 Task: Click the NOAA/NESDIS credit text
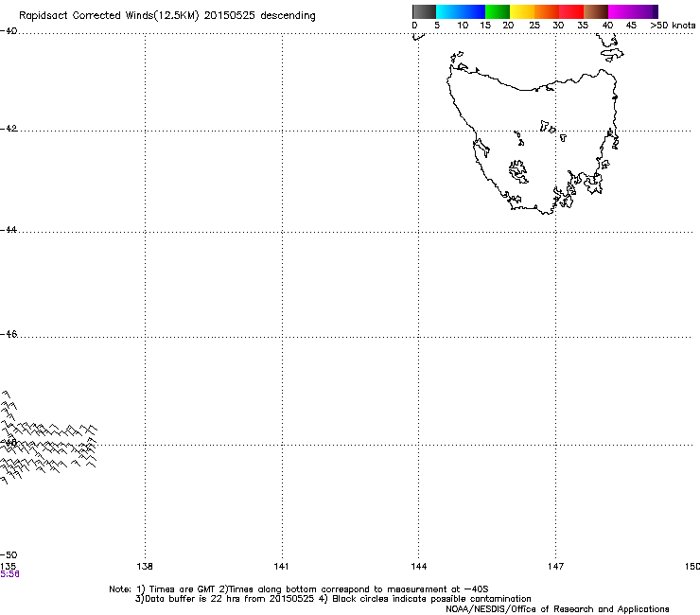tap(557, 609)
